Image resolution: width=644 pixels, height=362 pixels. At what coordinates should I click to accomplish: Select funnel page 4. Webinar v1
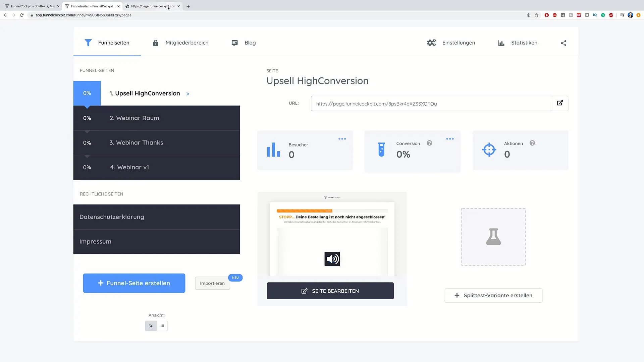pos(157,167)
